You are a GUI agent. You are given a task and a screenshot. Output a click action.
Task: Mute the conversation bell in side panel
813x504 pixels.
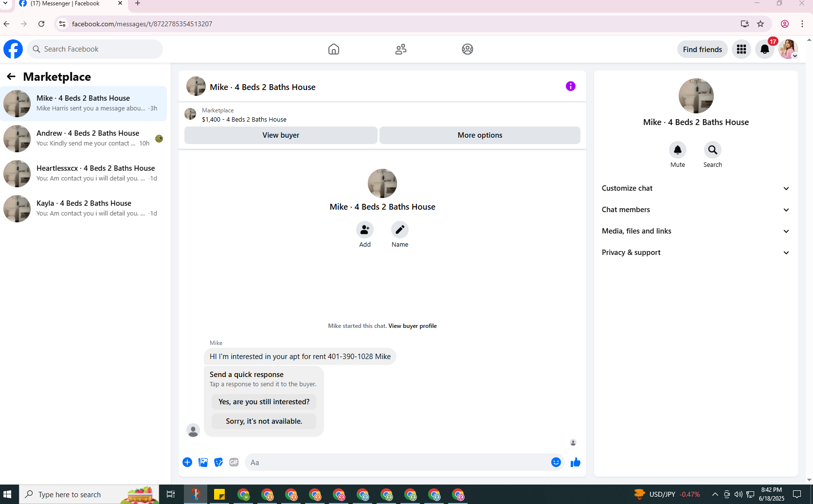click(x=678, y=150)
